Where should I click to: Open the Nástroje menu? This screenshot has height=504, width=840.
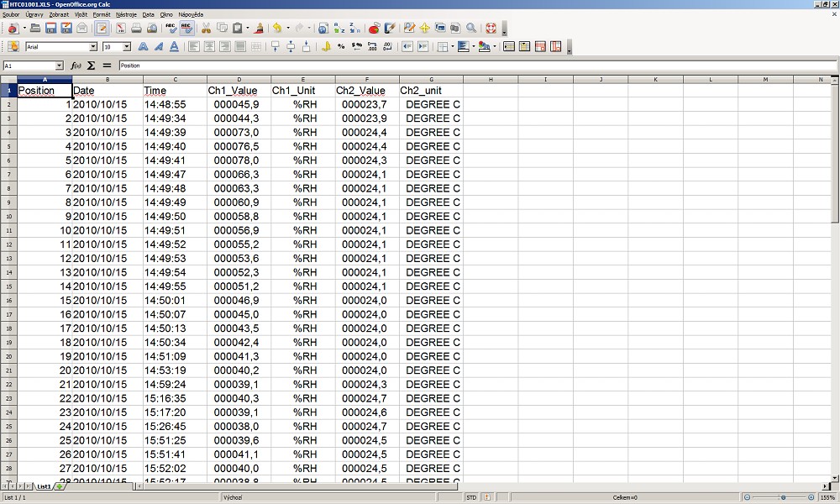127,14
